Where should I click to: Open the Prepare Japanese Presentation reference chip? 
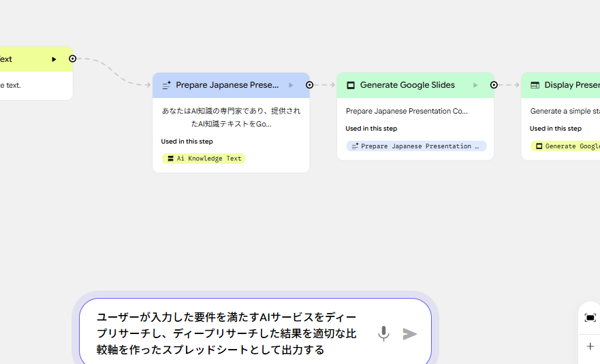[x=415, y=146]
